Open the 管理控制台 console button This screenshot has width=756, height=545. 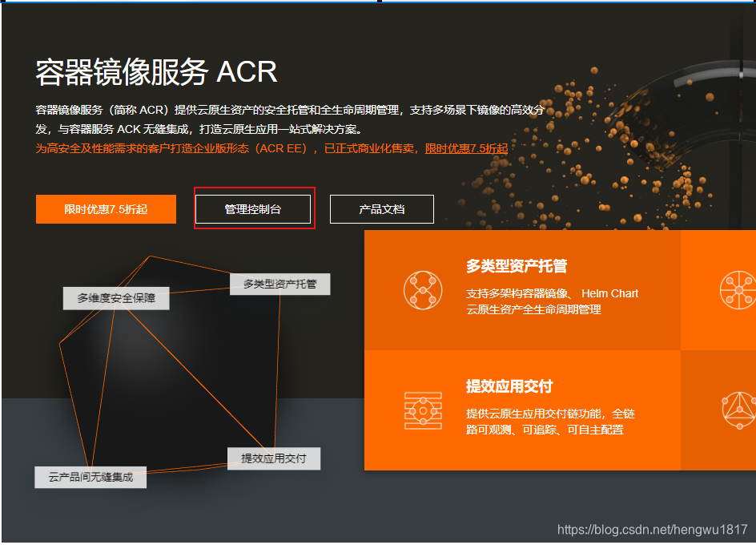click(x=253, y=209)
